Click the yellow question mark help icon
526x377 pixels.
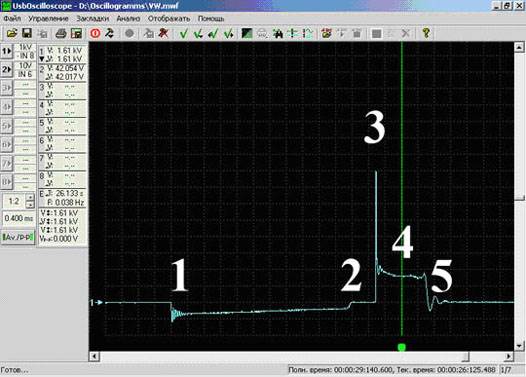pos(426,33)
